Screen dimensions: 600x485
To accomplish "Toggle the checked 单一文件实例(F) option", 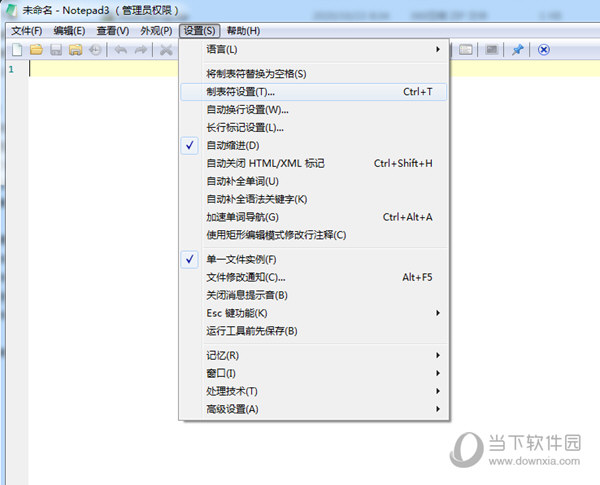I will click(x=314, y=260).
